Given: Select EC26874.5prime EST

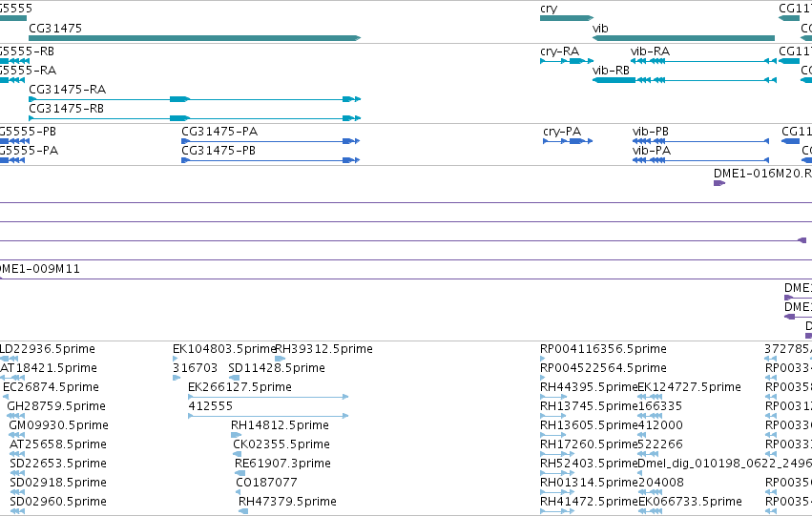Looking at the screenshot, I should [51, 387].
